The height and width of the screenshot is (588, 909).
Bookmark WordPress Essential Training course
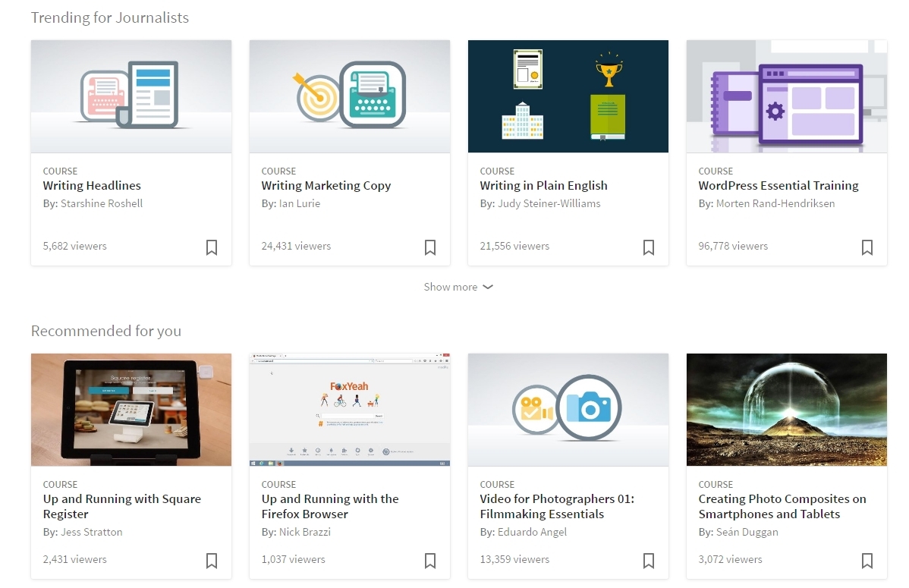point(867,247)
